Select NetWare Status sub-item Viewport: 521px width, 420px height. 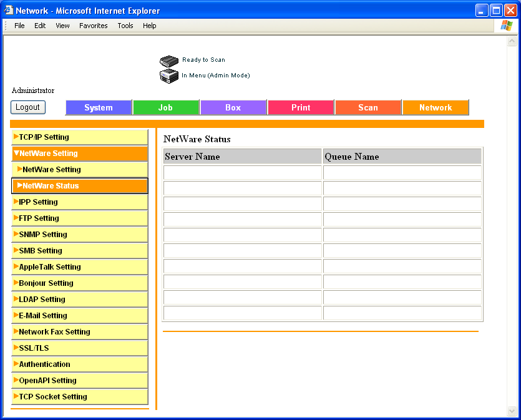pos(80,186)
